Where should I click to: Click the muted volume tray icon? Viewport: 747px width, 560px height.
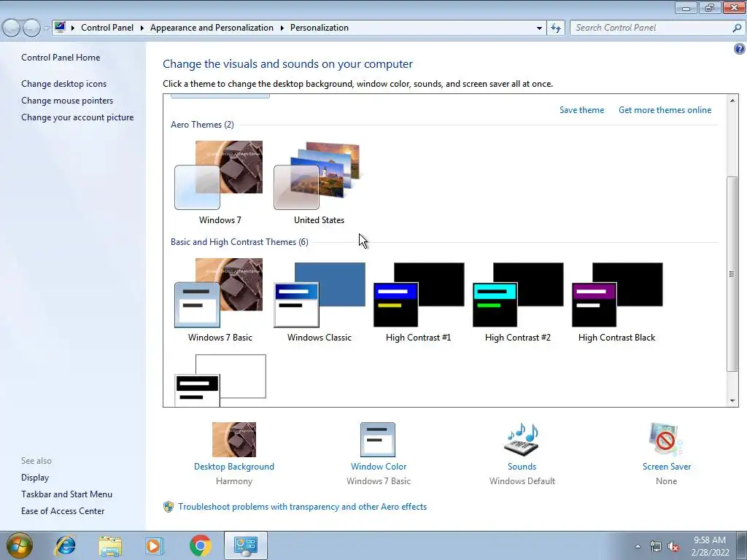(x=673, y=547)
